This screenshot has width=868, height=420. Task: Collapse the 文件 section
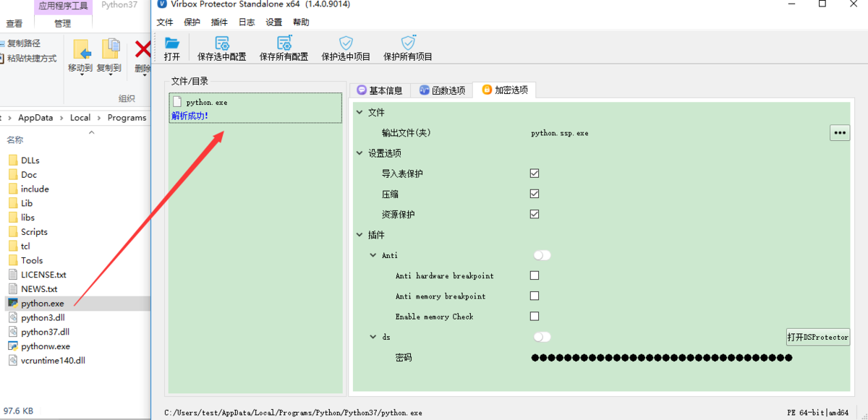pos(359,113)
